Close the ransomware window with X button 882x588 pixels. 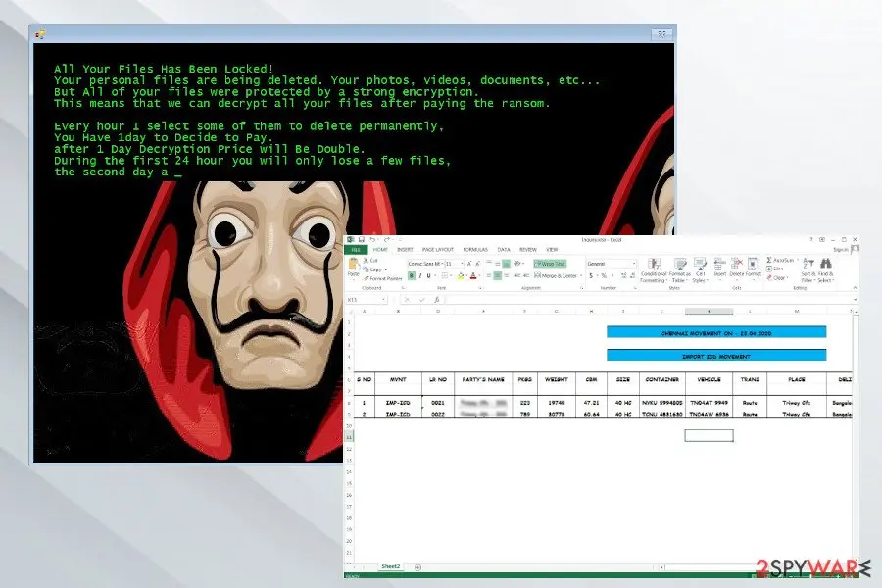[662, 34]
